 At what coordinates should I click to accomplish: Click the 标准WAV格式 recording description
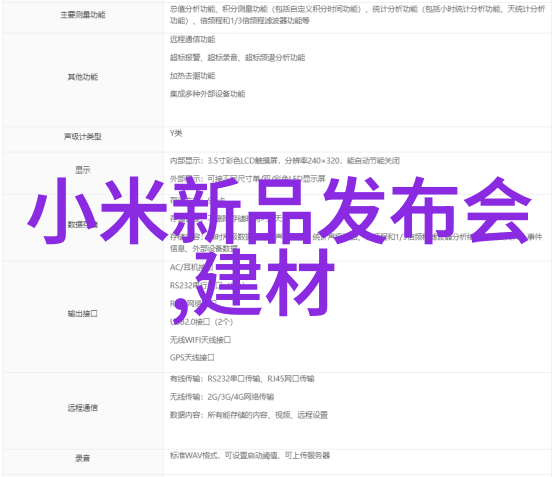tap(250, 455)
